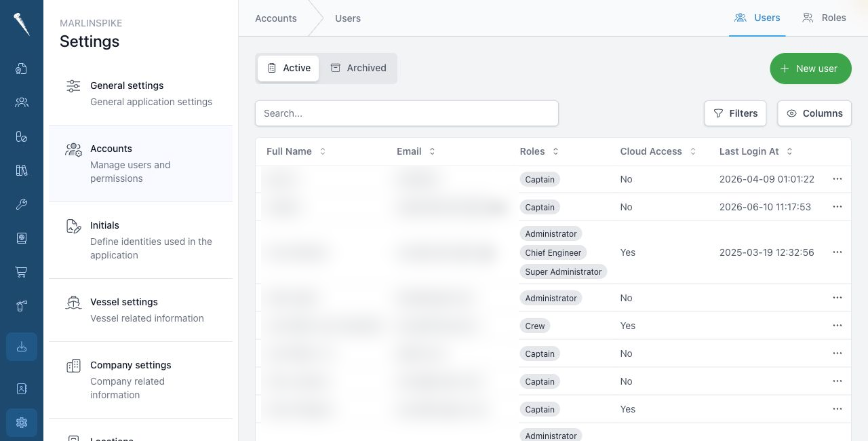Open General settings menu item
The width and height of the screenshot is (868, 441).
[140, 94]
